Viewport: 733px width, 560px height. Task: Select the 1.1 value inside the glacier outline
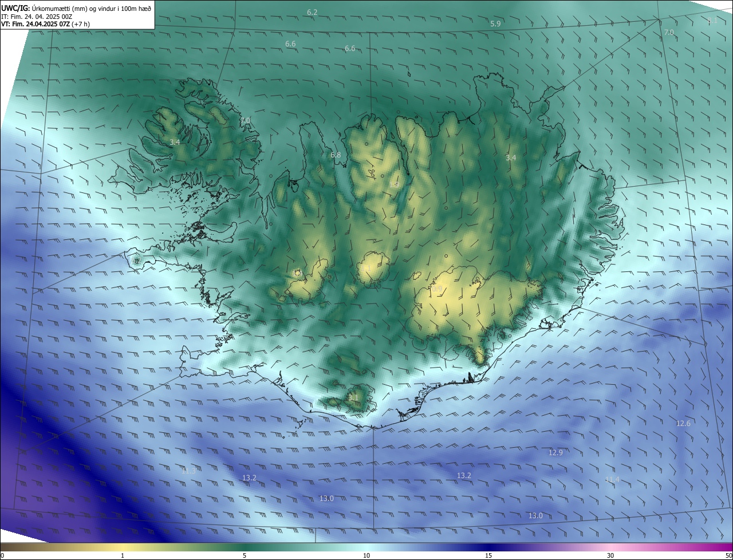click(365, 268)
